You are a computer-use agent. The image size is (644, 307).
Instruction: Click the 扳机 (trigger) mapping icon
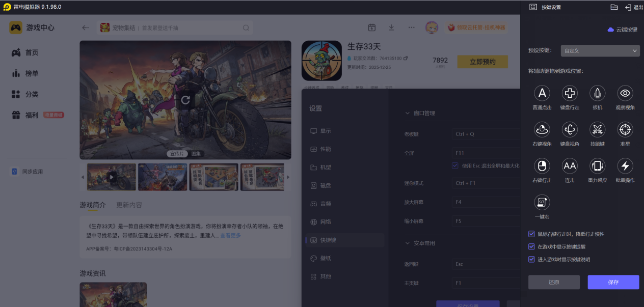(x=597, y=94)
